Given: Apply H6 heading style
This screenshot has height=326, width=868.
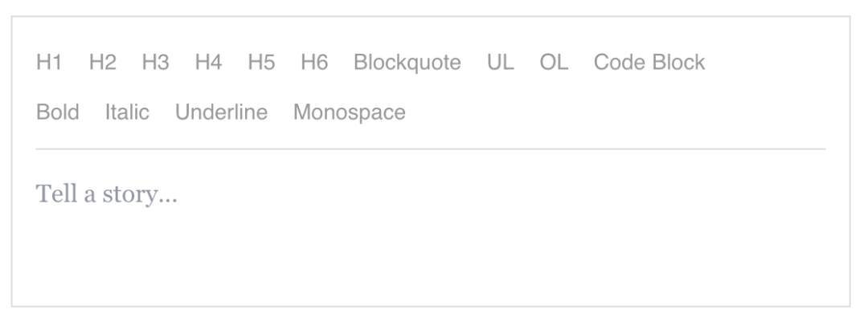Looking at the screenshot, I should [x=314, y=63].
